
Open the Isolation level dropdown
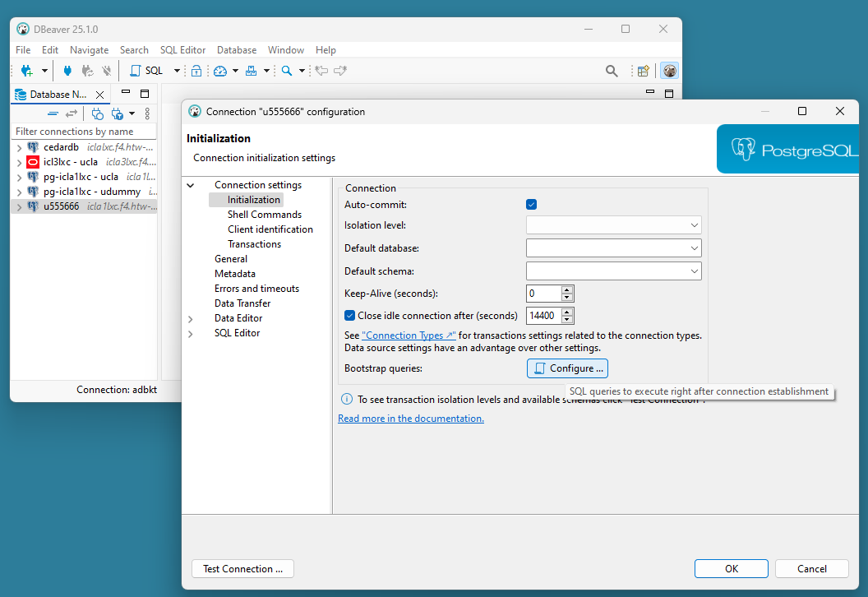click(613, 225)
